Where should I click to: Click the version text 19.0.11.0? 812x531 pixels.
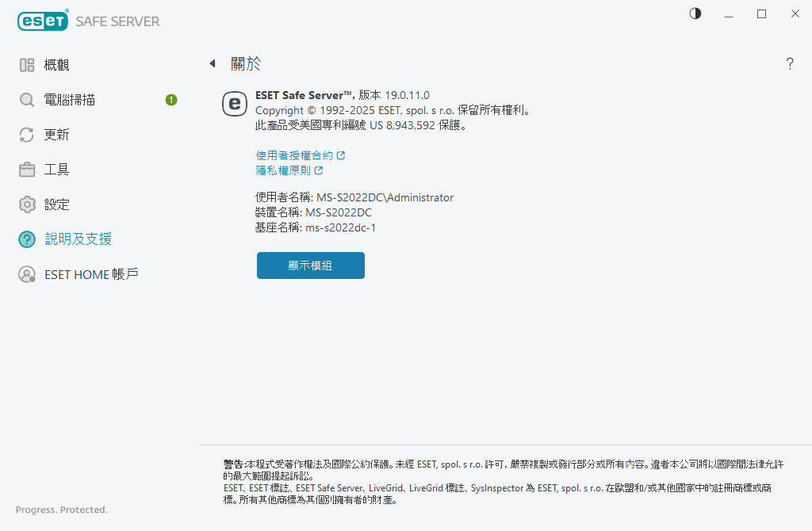[407, 95]
